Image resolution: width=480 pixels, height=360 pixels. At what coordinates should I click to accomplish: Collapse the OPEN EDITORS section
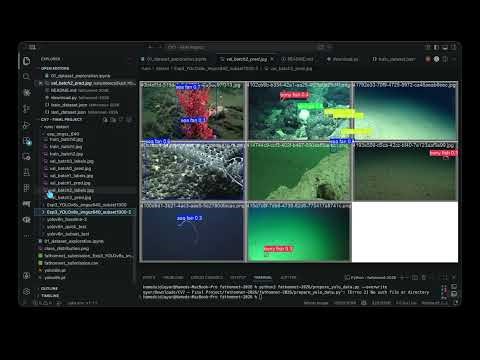click(54, 68)
